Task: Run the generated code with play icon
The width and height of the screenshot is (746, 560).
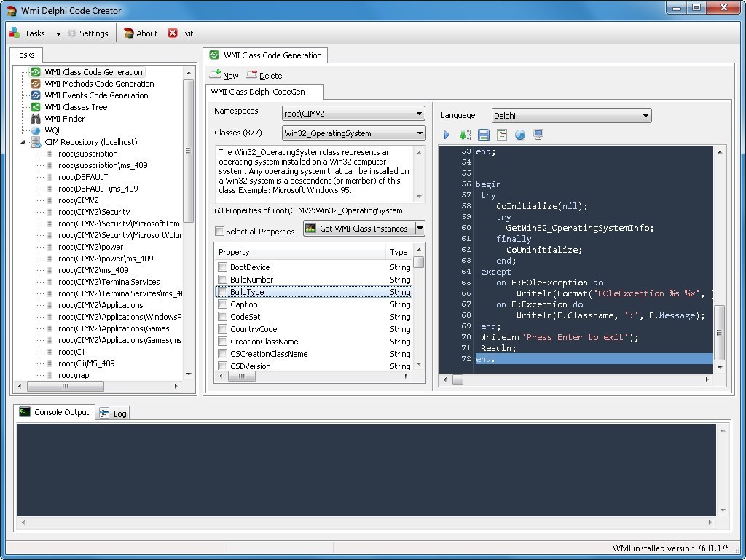Action: 447,135
